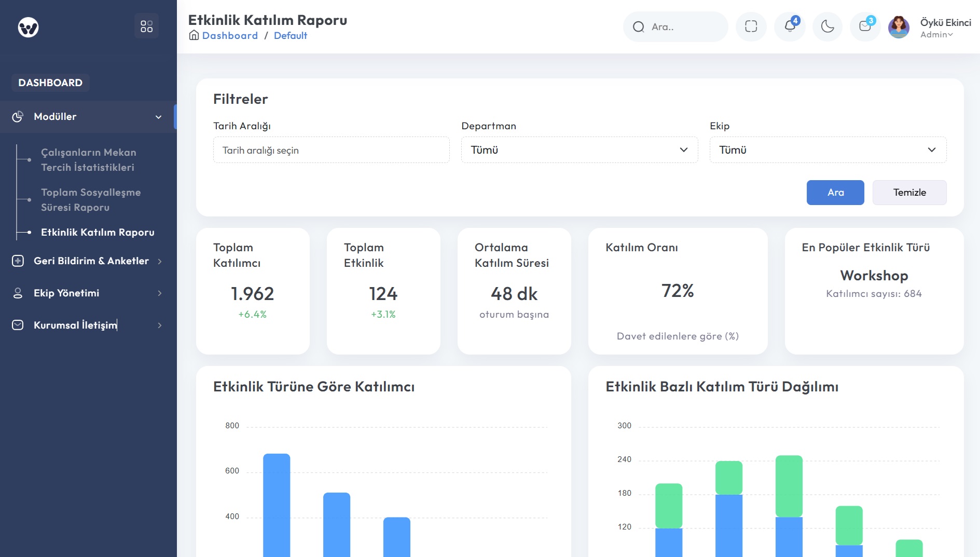The width and height of the screenshot is (980, 557).
Task: Click the search magnifier icon
Action: pos(639,27)
